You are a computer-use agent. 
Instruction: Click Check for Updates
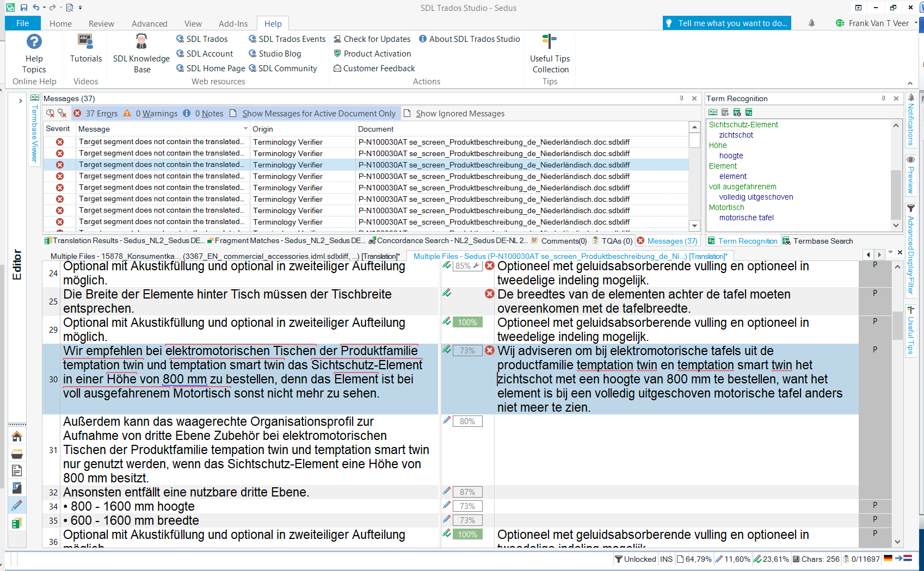click(x=372, y=39)
